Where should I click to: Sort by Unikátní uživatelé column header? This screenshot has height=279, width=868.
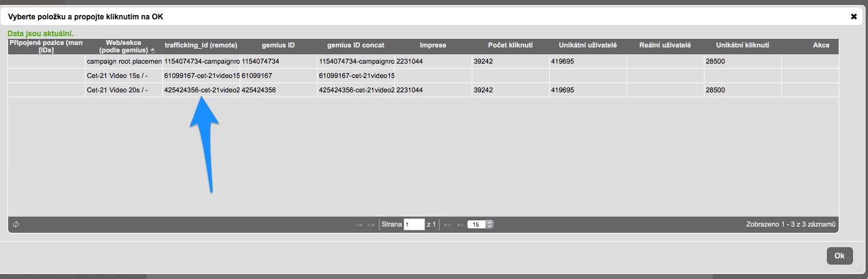(588, 46)
